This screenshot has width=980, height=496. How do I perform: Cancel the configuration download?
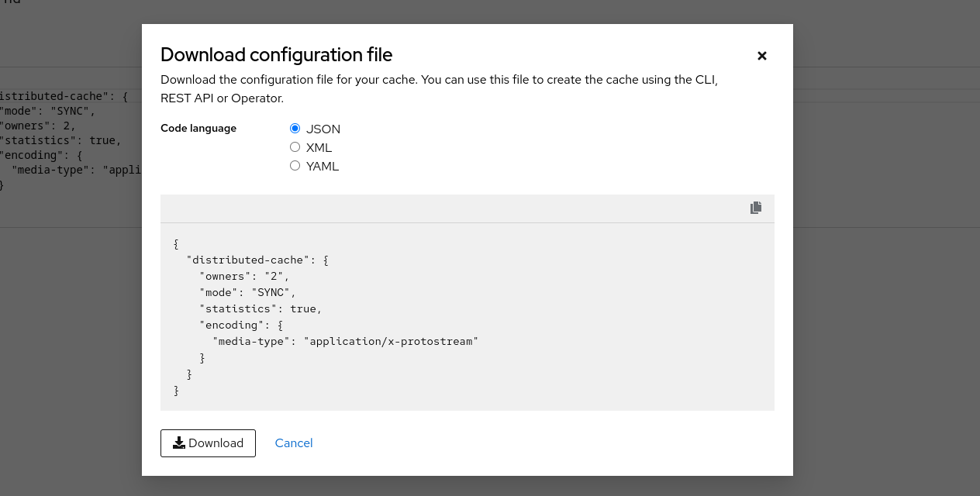293,443
